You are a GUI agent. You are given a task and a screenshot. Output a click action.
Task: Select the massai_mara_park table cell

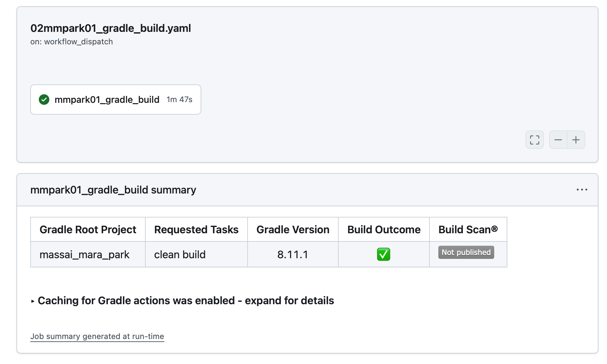[85, 254]
